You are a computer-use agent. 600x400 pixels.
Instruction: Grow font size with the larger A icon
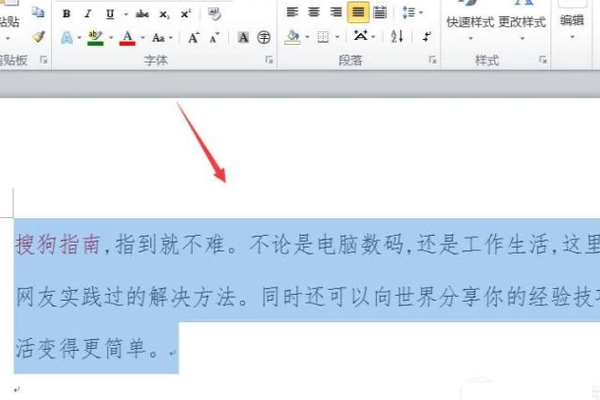tap(193, 38)
